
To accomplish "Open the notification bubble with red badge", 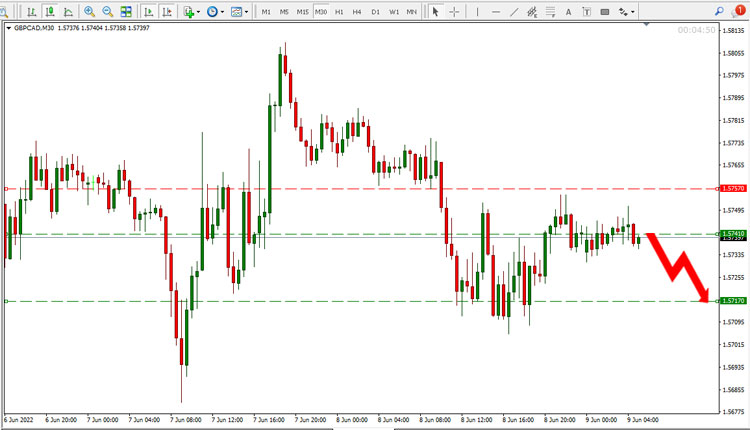I will click(739, 11).
